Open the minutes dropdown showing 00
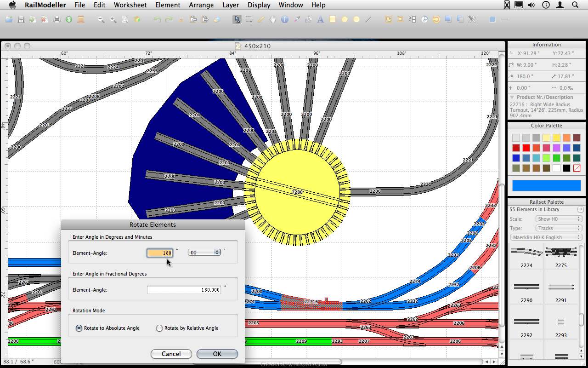This screenshot has height=368, width=588. click(x=204, y=252)
